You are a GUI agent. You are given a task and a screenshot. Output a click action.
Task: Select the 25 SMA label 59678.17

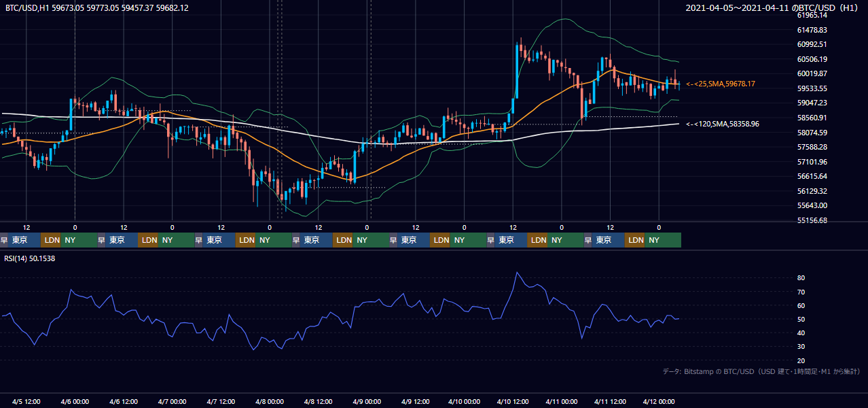click(x=721, y=84)
